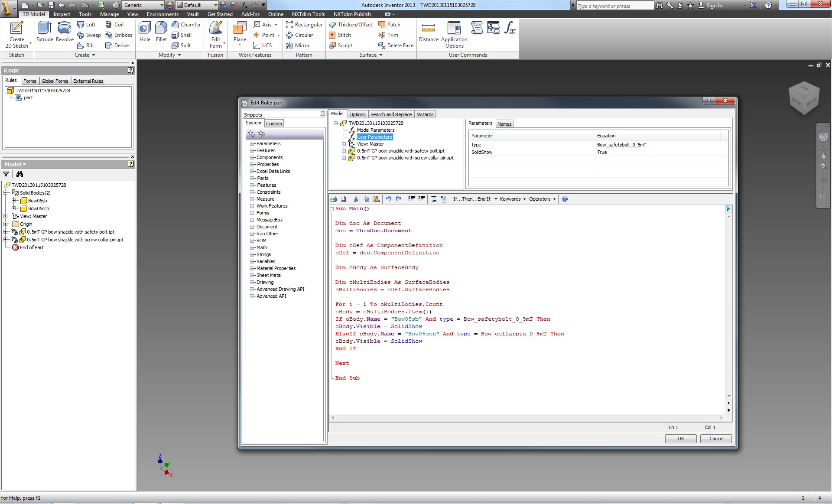Click the keyword search input field

(614, 6)
